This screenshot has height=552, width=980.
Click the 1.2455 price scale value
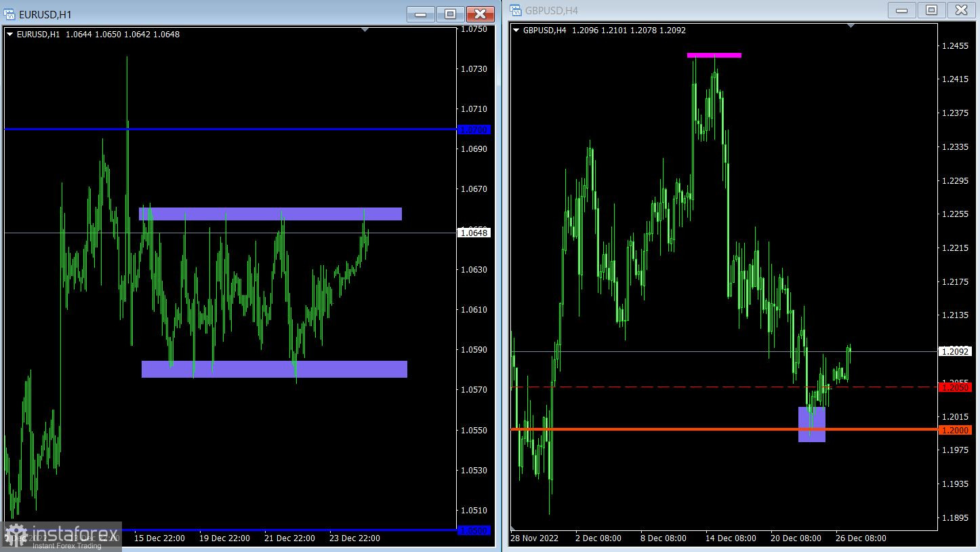(x=954, y=46)
